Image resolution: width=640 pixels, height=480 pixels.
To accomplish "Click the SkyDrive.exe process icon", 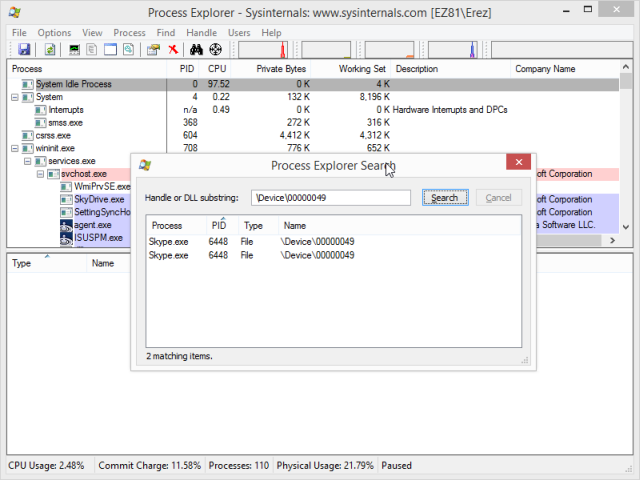I will click(66, 199).
